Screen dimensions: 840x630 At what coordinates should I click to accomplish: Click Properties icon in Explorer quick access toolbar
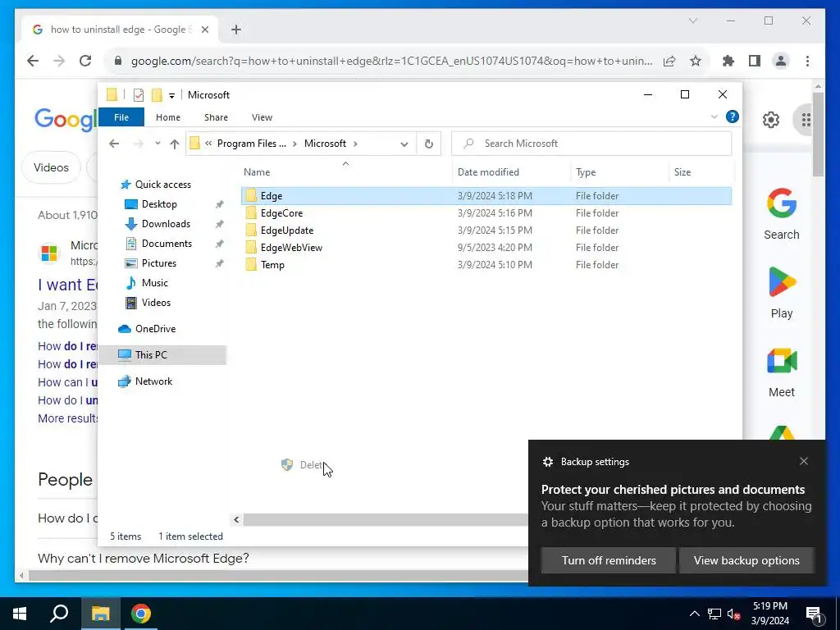coord(138,95)
